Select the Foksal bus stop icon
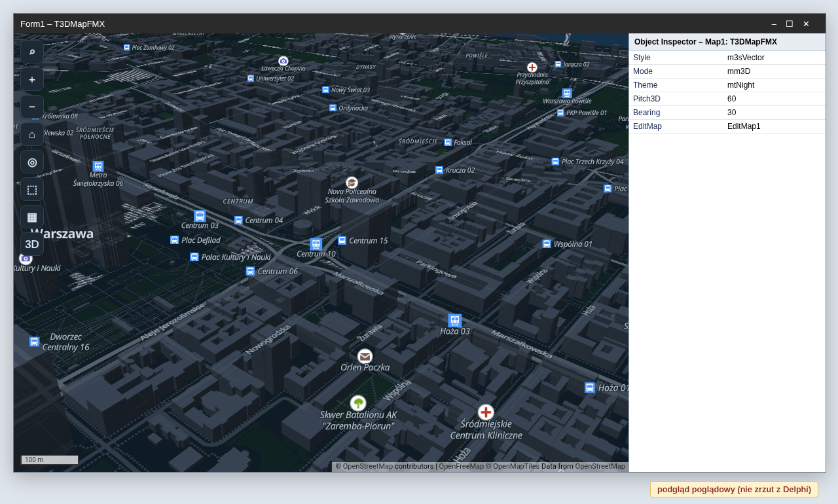The height and width of the screenshot is (504, 838). (x=448, y=142)
